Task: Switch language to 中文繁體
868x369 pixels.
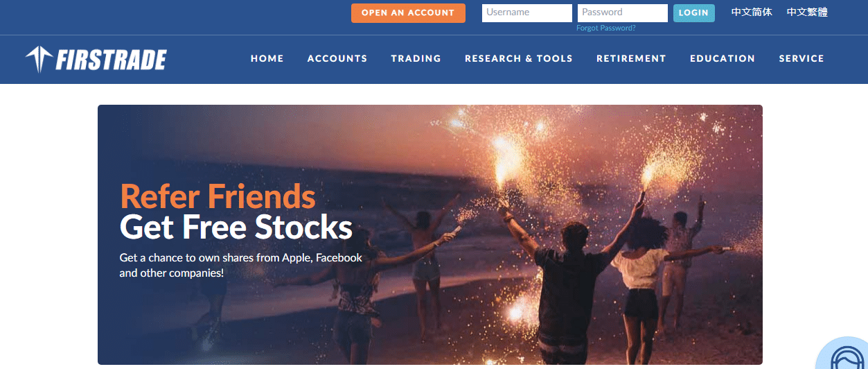Action: 807,12
